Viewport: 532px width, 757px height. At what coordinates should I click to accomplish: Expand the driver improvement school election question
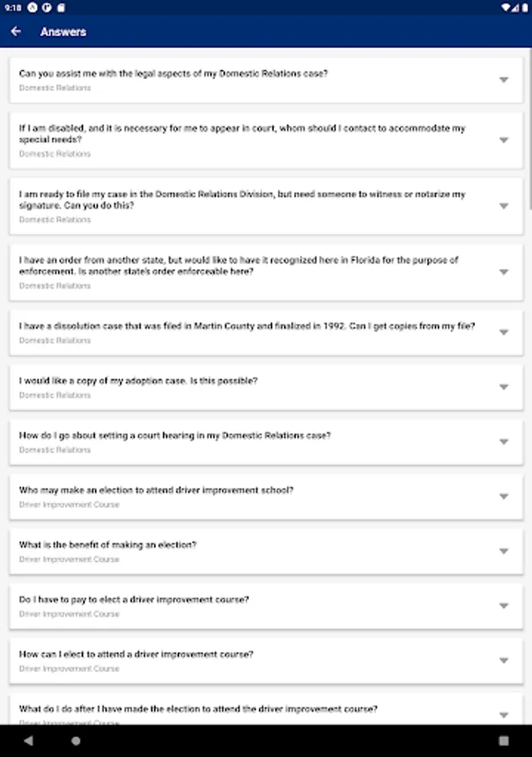pos(503,496)
